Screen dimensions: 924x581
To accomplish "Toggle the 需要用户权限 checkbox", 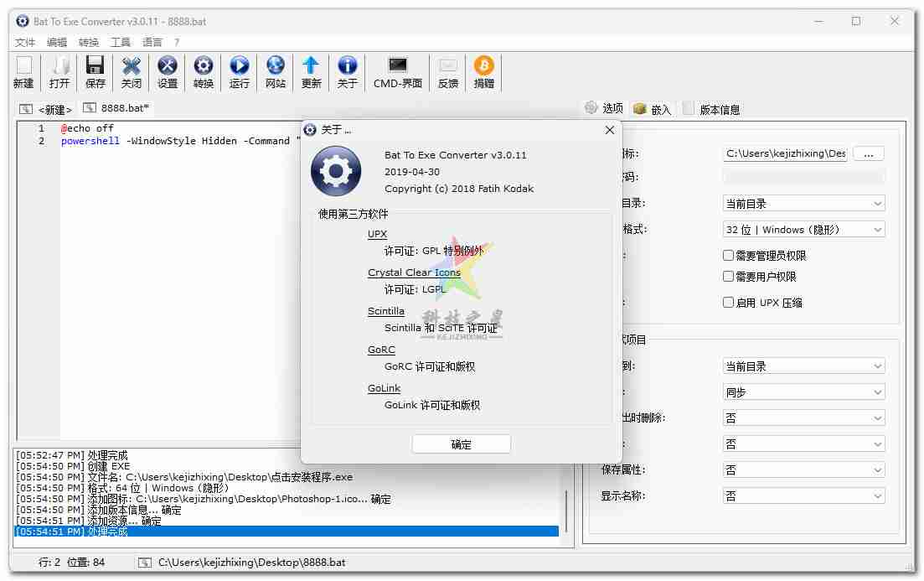I will [729, 277].
